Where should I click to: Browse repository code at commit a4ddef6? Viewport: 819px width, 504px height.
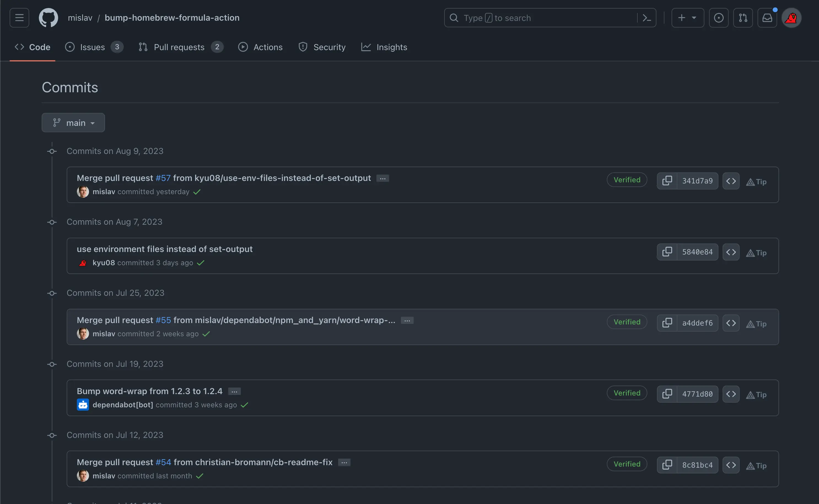coord(731,323)
